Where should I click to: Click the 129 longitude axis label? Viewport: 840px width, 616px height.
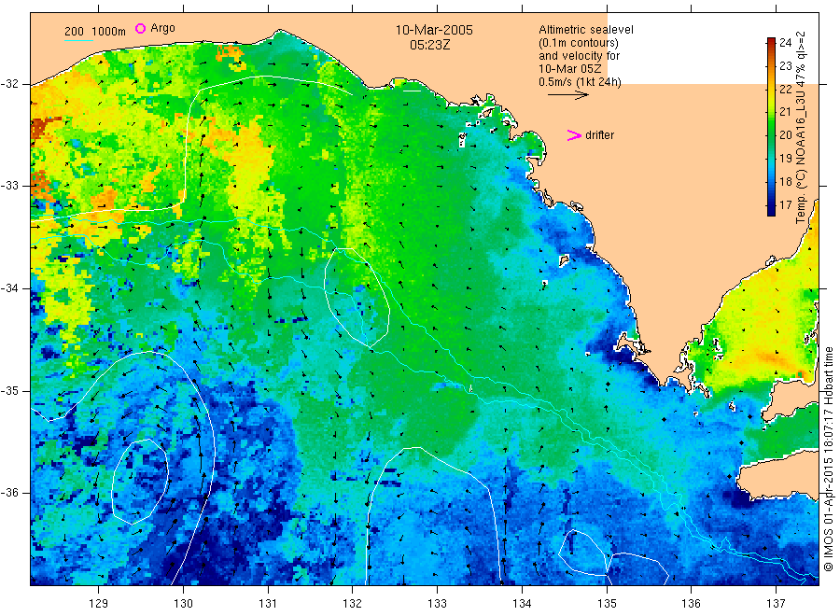tap(99, 603)
